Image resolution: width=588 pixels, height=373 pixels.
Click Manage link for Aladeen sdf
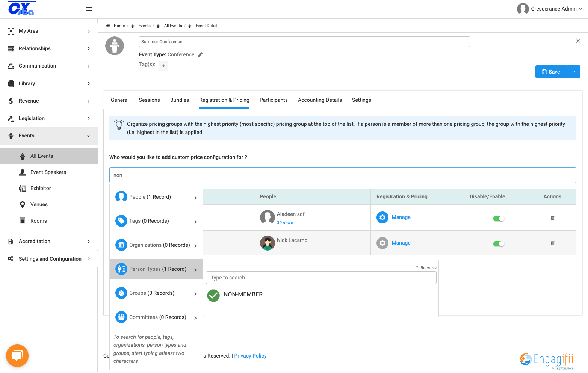pyautogui.click(x=401, y=217)
